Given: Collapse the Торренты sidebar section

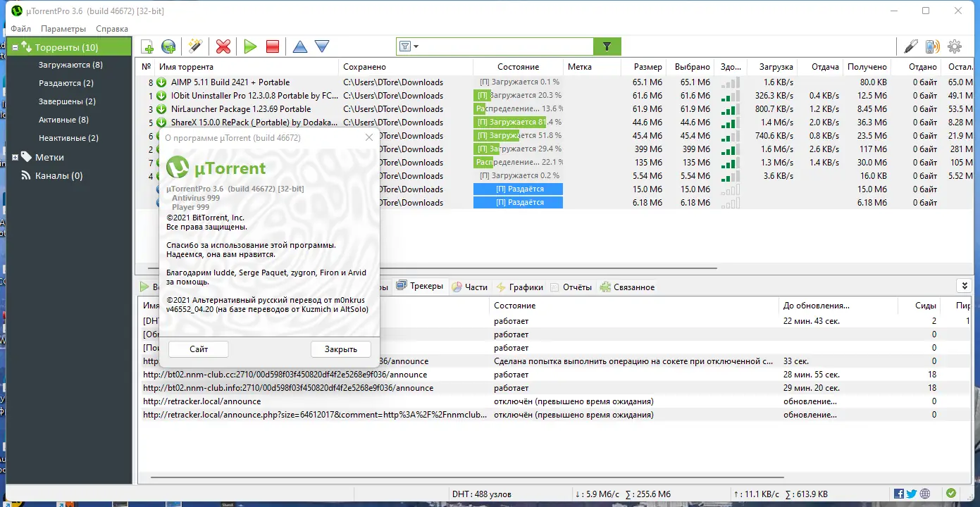Looking at the screenshot, I should (13, 46).
